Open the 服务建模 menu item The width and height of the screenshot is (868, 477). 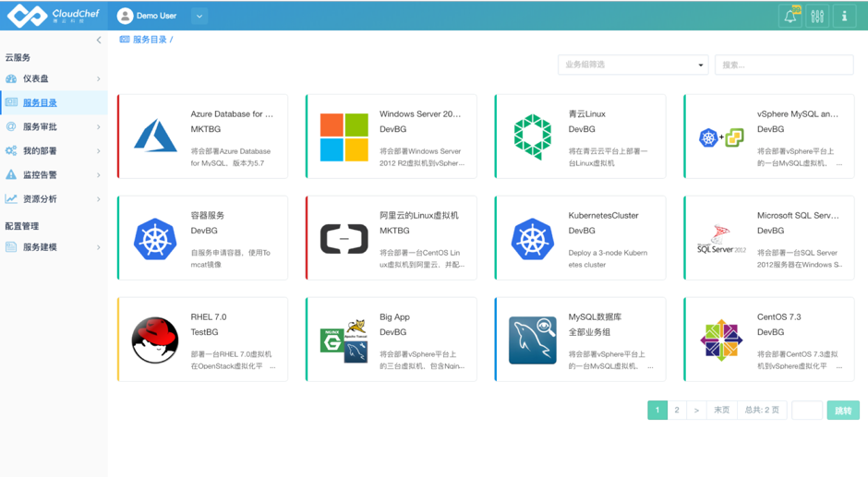pos(40,247)
